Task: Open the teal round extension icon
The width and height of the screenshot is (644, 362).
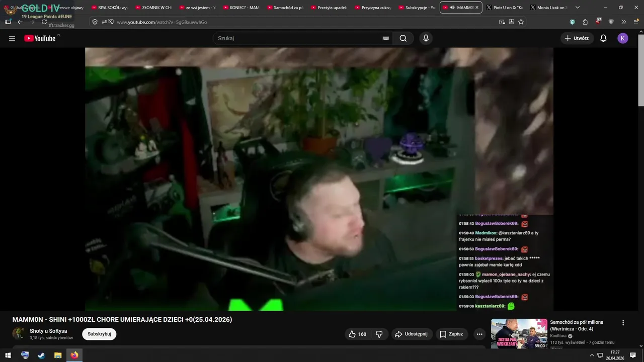Action: pos(572,22)
